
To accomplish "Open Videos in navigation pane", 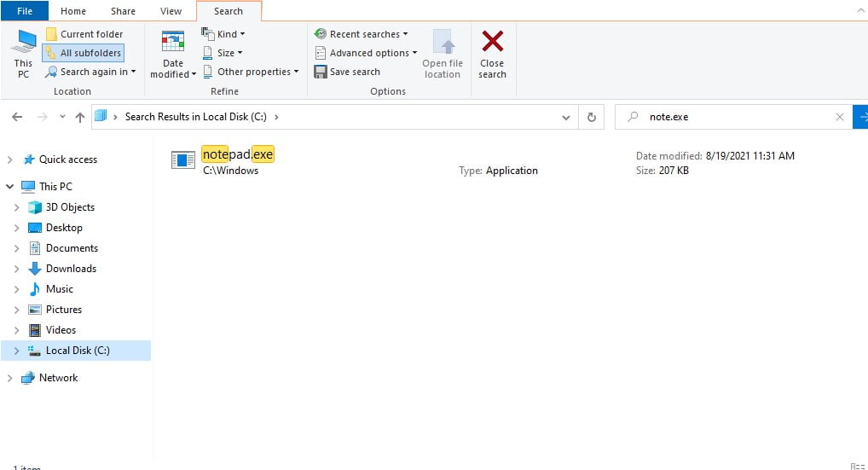I will coord(61,330).
